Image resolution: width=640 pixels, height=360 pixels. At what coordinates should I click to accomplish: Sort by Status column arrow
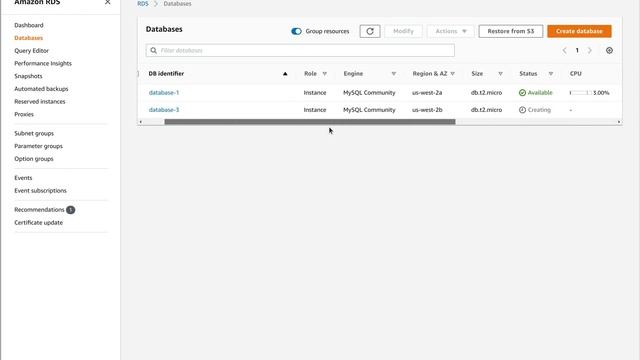pos(551,74)
